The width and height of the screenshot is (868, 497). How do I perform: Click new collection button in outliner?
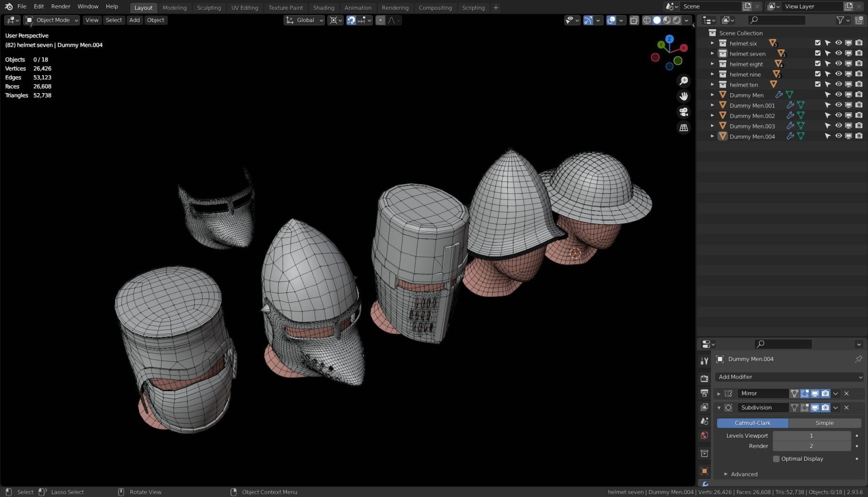[x=859, y=20]
